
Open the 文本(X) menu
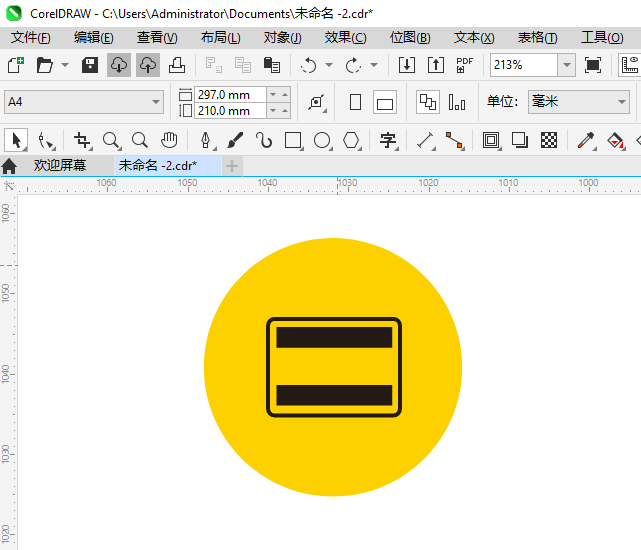click(x=474, y=38)
